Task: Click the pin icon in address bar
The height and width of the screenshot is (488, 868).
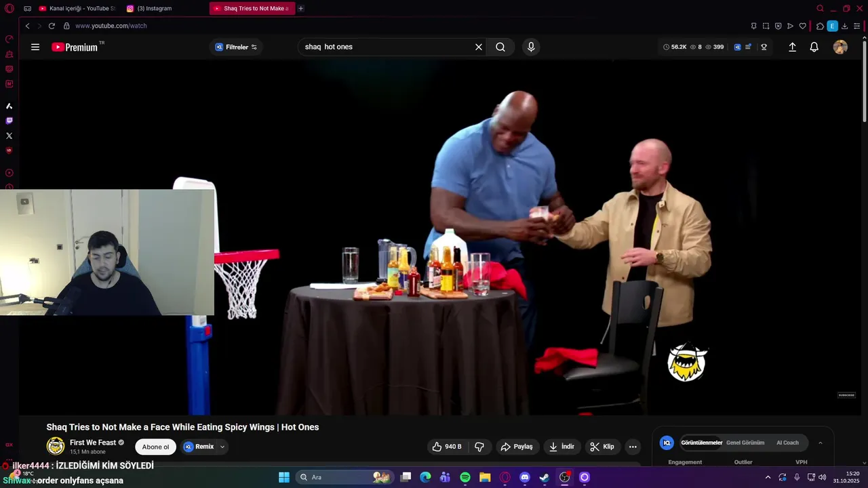Action: pyautogui.click(x=753, y=26)
